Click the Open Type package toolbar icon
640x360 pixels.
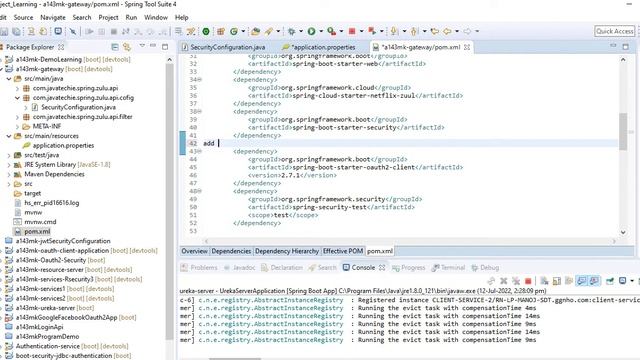[x=220, y=31]
